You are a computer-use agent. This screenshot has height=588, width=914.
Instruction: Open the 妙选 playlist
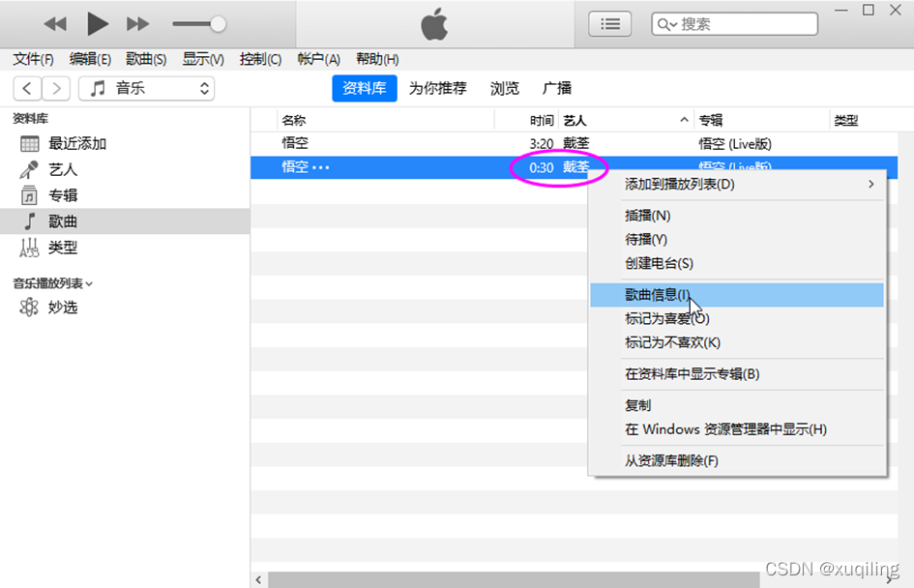125,308
